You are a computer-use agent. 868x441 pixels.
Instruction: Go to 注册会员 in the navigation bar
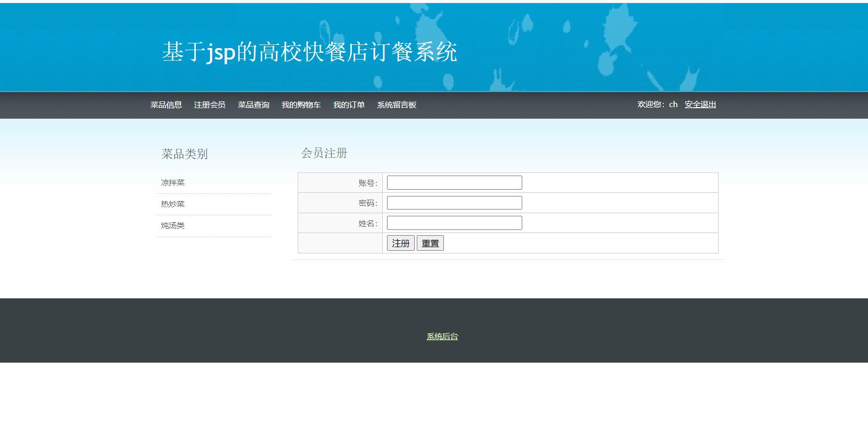[209, 105]
